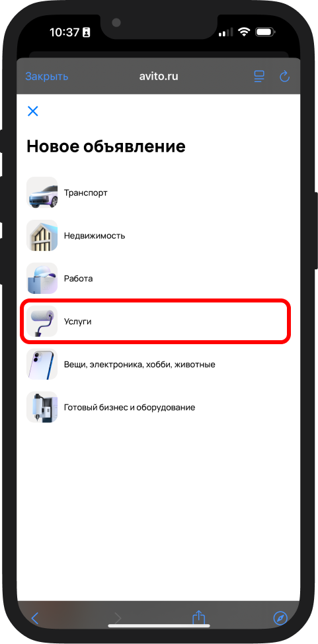Select the Недвижимость category

click(x=159, y=236)
